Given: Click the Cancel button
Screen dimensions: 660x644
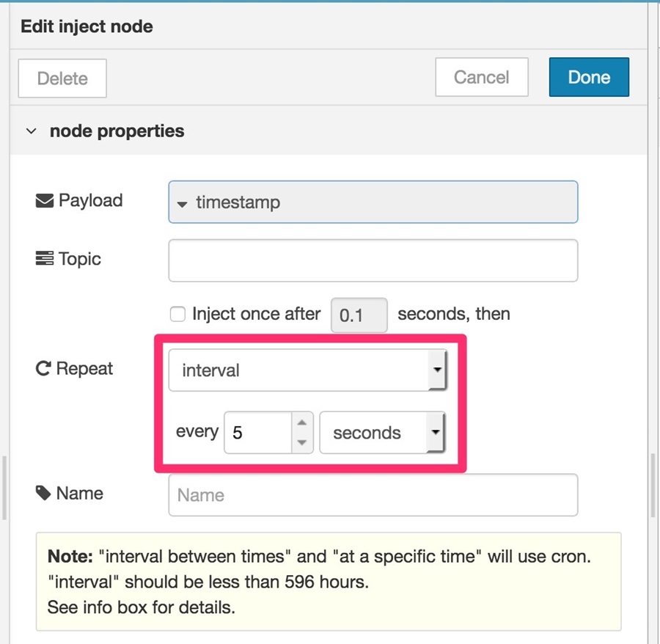Looking at the screenshot, I should coord(482,77).
